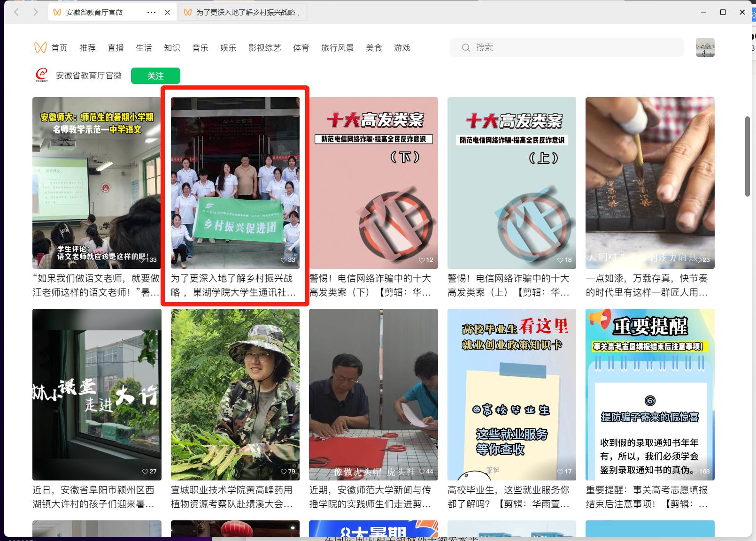This screenshot has height=541, width=756.
Task: Switch to the 为了更深入地了解乡村振兴战略 tab
Action: [243, 13]
